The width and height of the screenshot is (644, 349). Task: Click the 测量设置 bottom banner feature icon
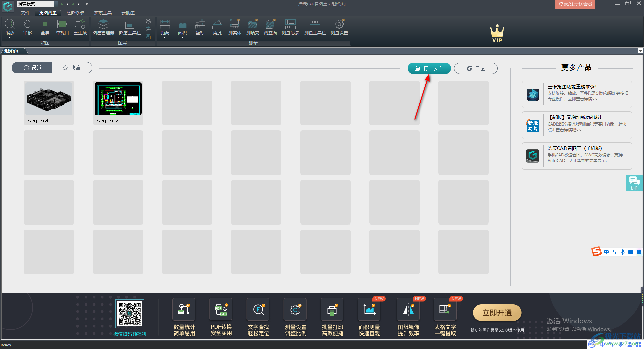coord(295,309)
